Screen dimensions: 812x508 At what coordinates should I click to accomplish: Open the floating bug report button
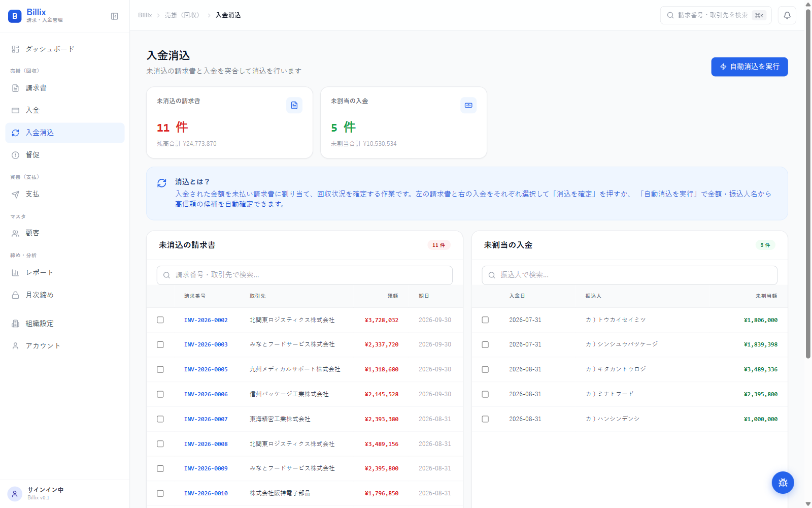point(783,483)
